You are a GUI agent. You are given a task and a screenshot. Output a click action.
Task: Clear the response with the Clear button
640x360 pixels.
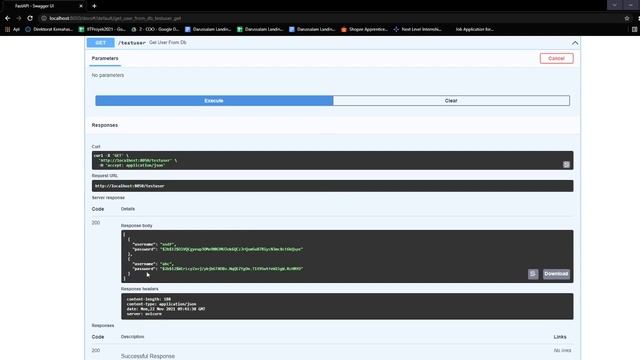451,100
